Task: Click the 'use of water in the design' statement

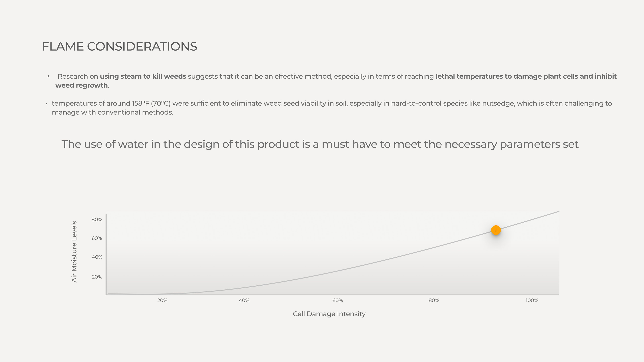Action: click(x=320, y=144)
